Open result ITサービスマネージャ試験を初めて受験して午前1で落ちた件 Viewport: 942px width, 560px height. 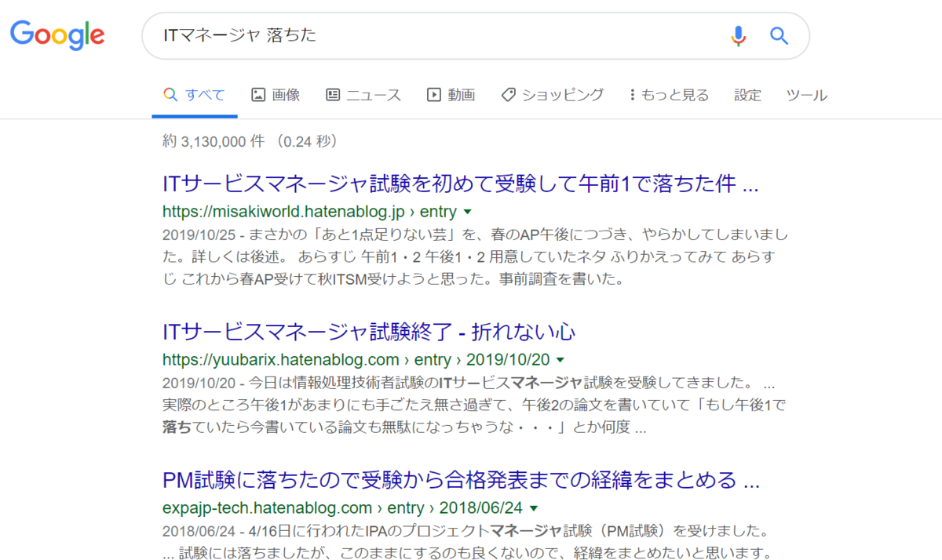click(x=461, y=184)
